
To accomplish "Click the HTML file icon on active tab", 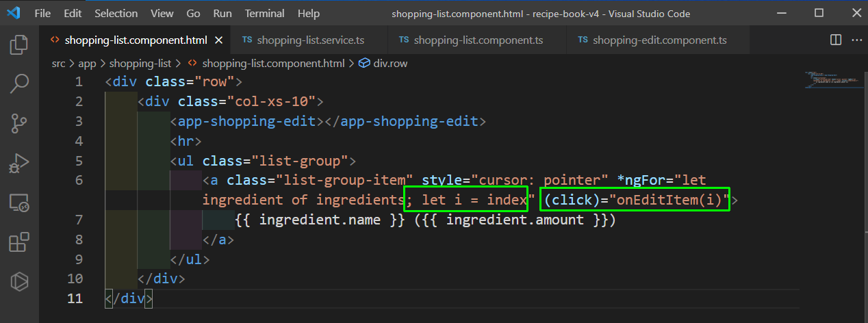I will (55, 40).
